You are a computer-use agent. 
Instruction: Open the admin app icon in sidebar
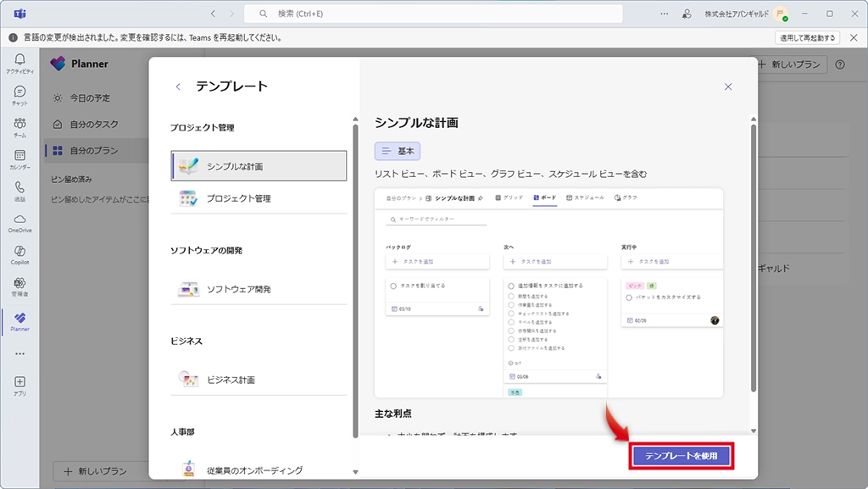pos(20,286)
